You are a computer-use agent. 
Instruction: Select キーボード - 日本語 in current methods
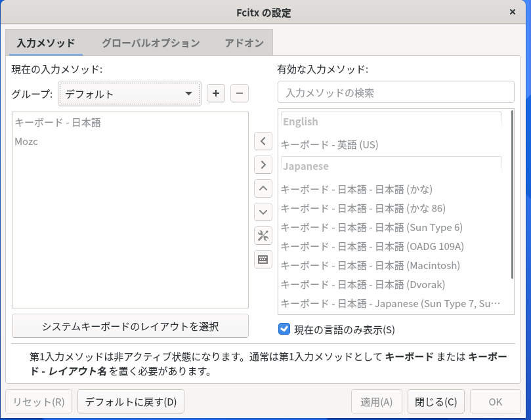[x=130, y=123]
